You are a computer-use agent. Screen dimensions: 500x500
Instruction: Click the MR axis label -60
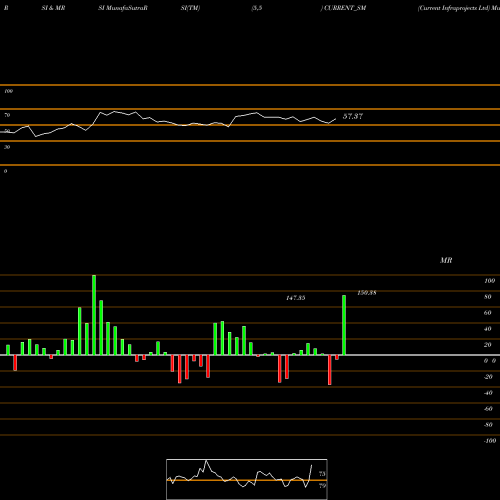tap(488, 409)
